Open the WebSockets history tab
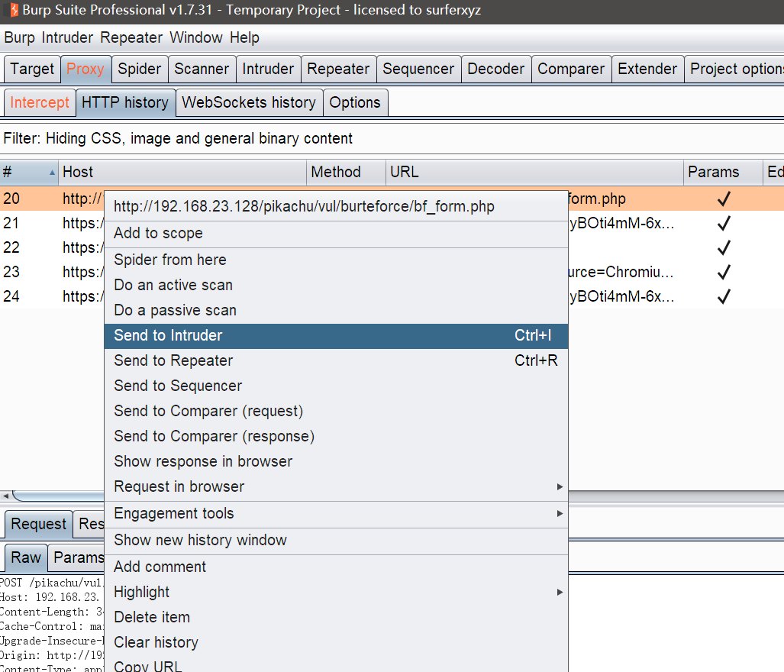The height and width of the screenshot is (672, 784). click(248, 102)
